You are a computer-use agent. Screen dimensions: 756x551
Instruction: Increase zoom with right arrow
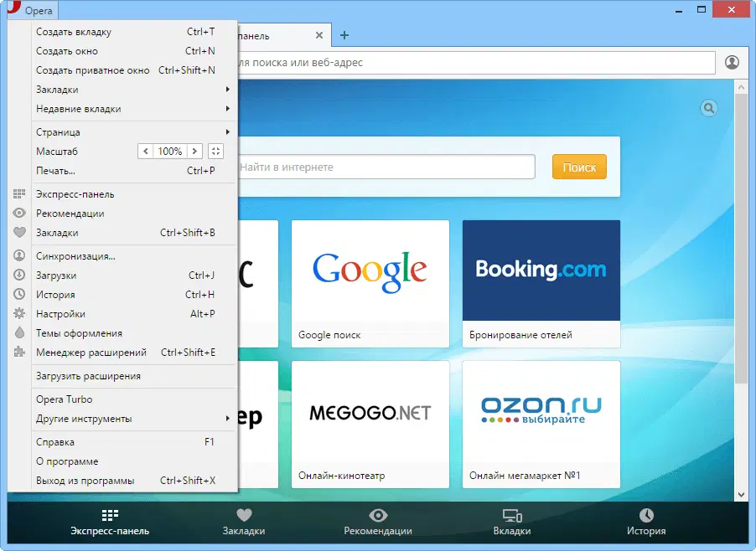click(x=194, y=152)
